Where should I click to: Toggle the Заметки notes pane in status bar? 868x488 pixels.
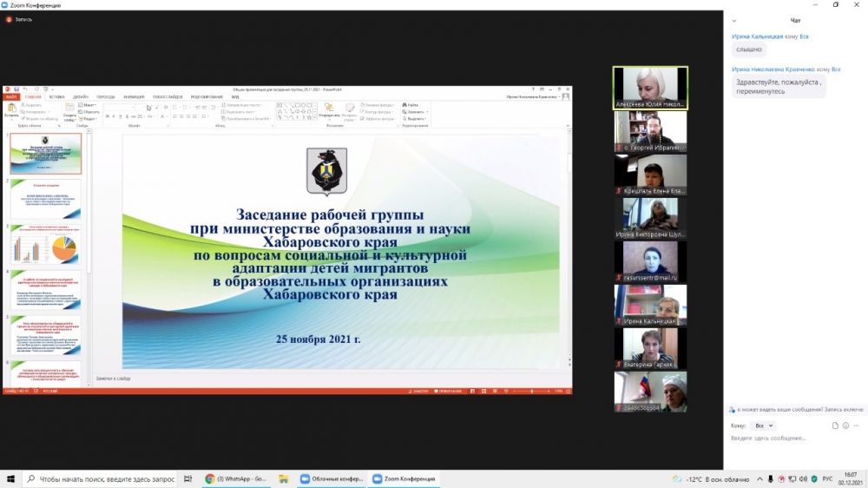[418, 391]
